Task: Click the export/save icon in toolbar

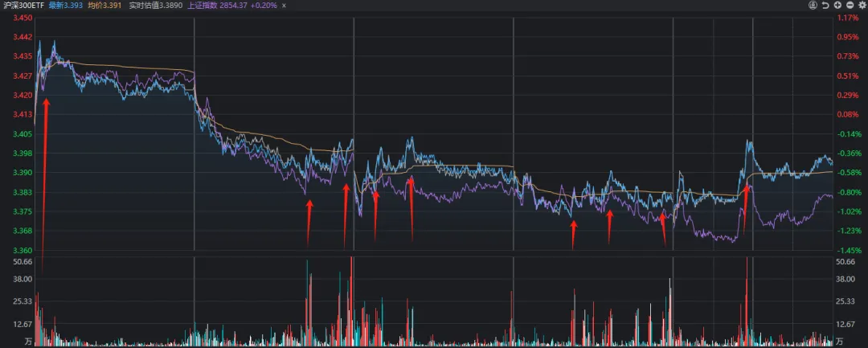Action: [812, 6]
